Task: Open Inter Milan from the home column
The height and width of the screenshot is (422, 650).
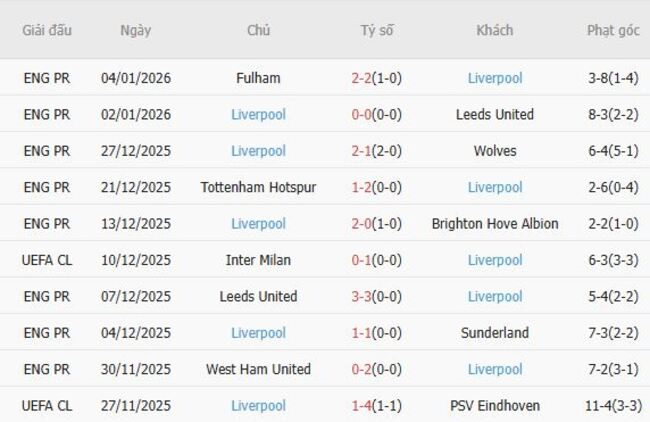Action: (258, 260)
